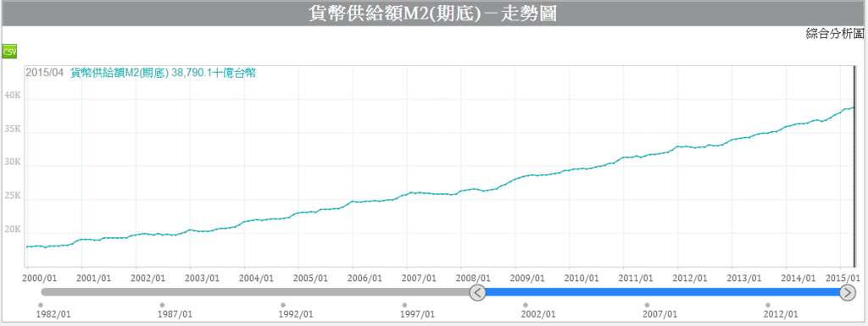The width and height of the screenshot is (868, 326).
Task: Click the gray unselected range track
Action: pos(255,292)
